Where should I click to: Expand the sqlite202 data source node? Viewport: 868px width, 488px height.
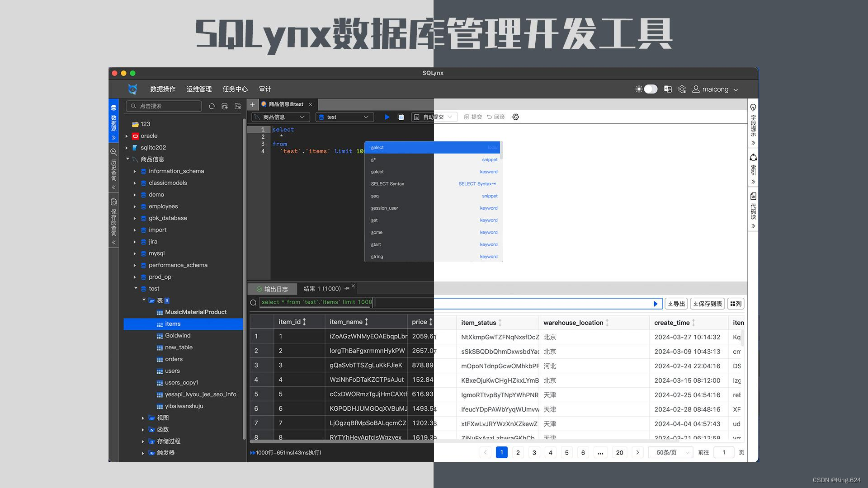[x=127, y=148]
